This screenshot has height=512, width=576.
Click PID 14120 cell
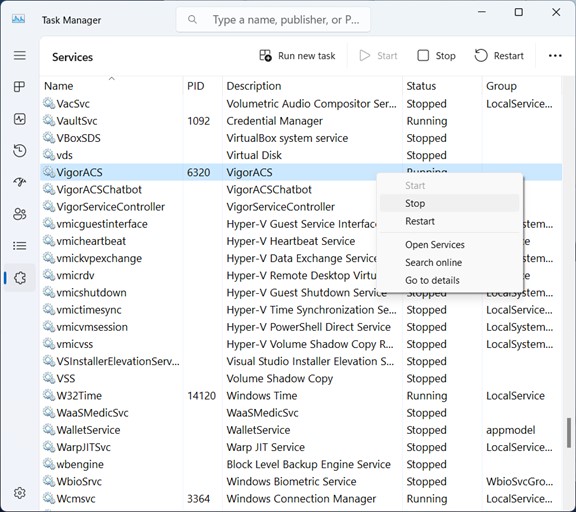pos(201,395)
